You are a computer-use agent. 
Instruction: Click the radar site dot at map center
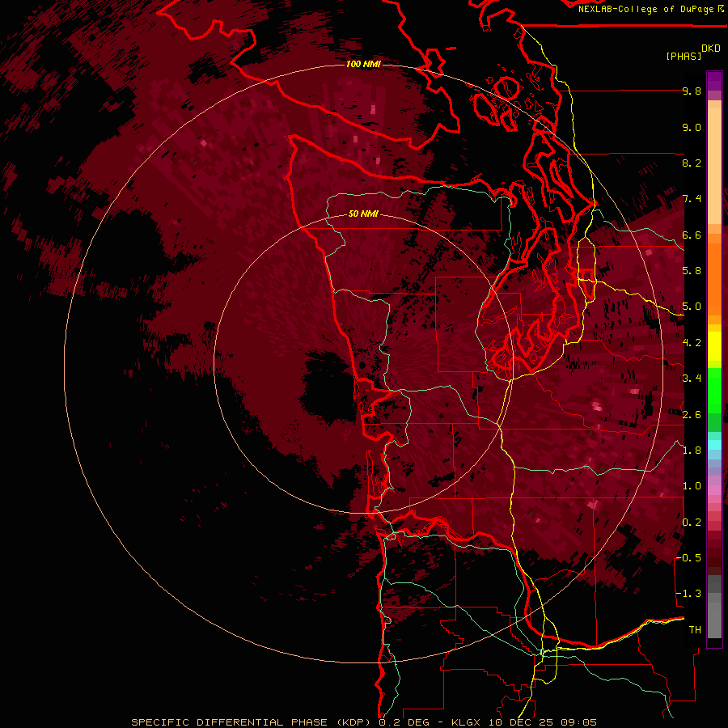[362, 366]
